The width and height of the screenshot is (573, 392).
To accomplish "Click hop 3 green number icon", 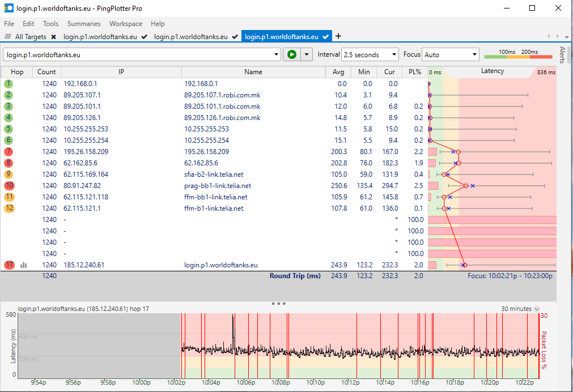I will (9, 106).
